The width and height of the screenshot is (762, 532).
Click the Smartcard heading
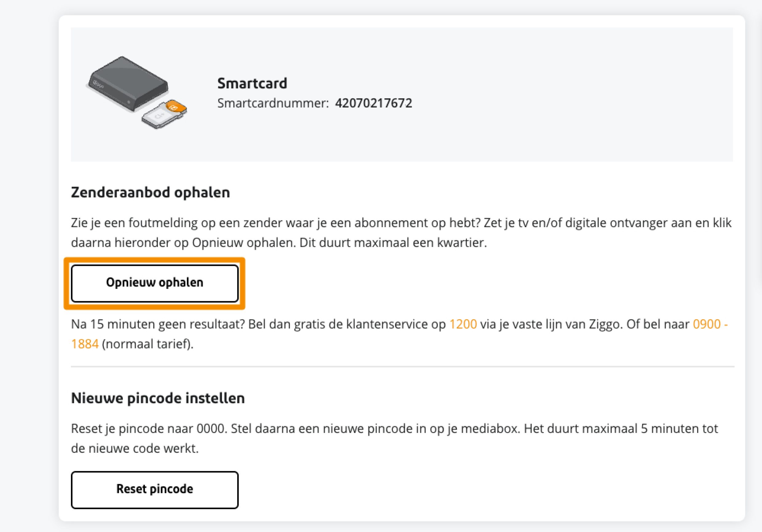pos(252,83)
